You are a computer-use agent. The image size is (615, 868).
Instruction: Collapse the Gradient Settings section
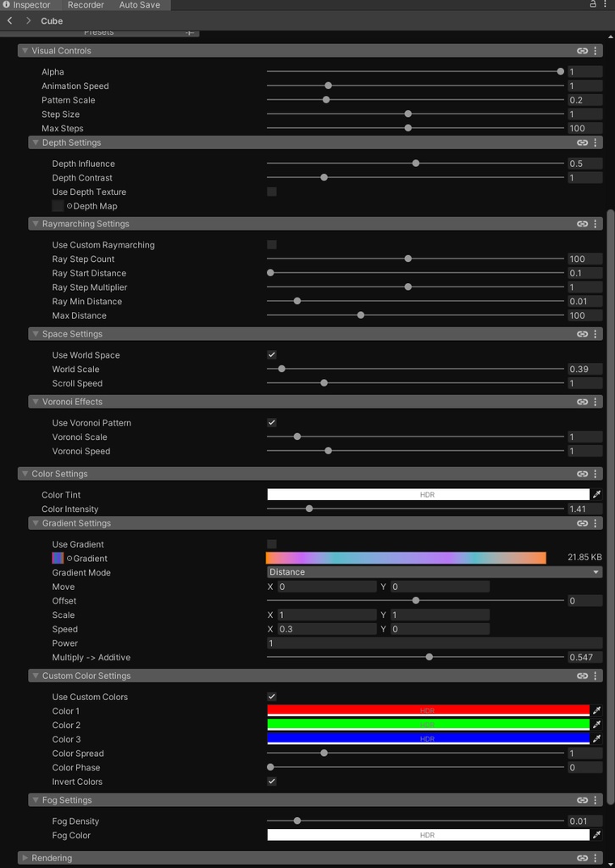click(36, 523)
